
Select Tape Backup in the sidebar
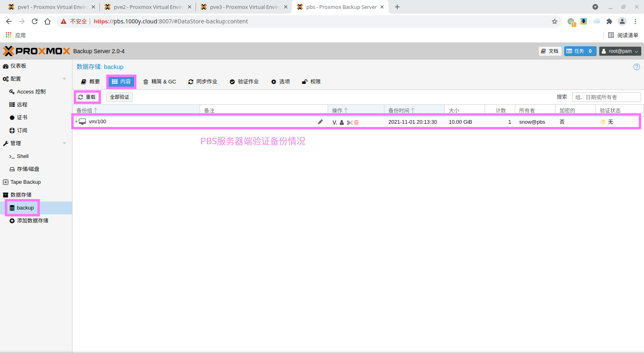point(25,182)
